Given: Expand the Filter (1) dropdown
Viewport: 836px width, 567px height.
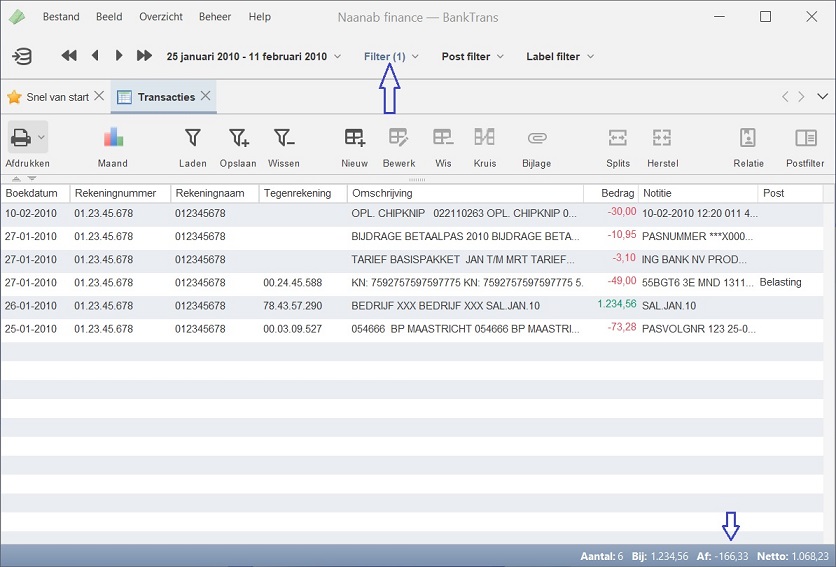Looking at the screenshot, I should 391,56.
